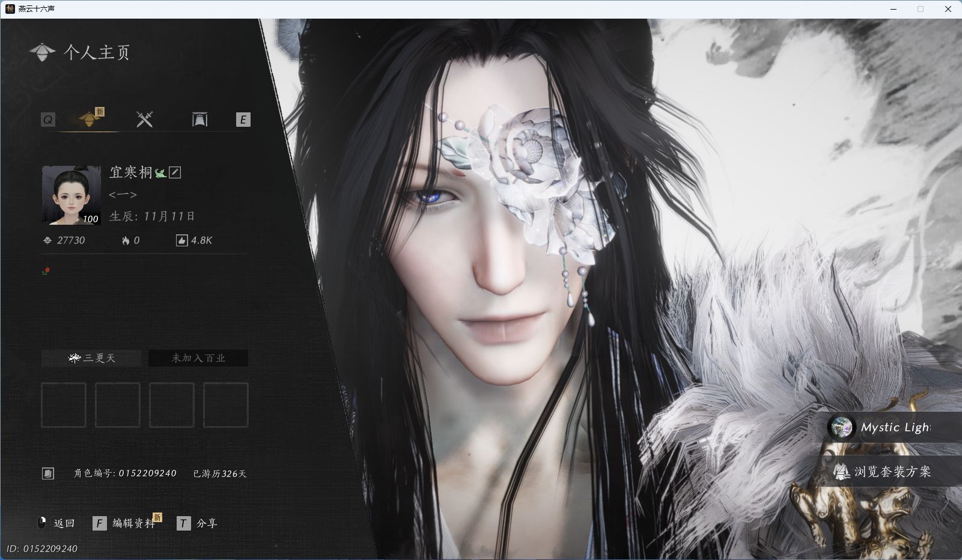Click the 三更天 sect label
The height and width of the screenshot is (560, 962).
coord(91,358)
